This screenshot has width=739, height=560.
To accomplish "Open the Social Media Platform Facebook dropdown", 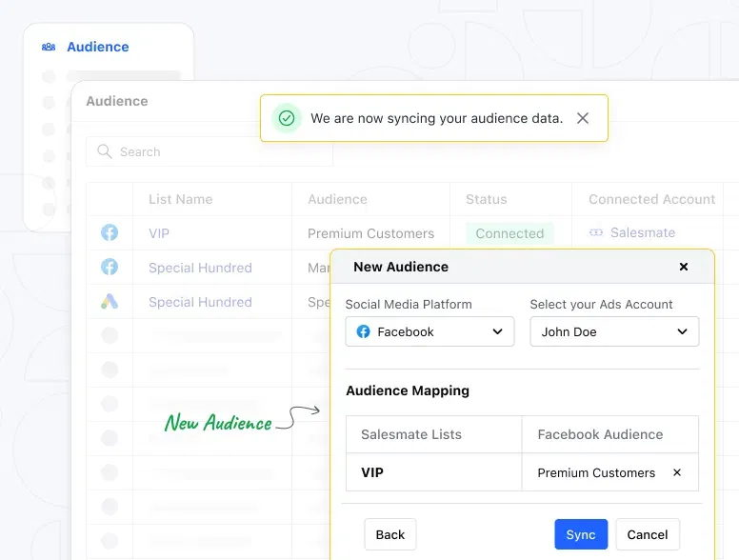I will (429, 331).
